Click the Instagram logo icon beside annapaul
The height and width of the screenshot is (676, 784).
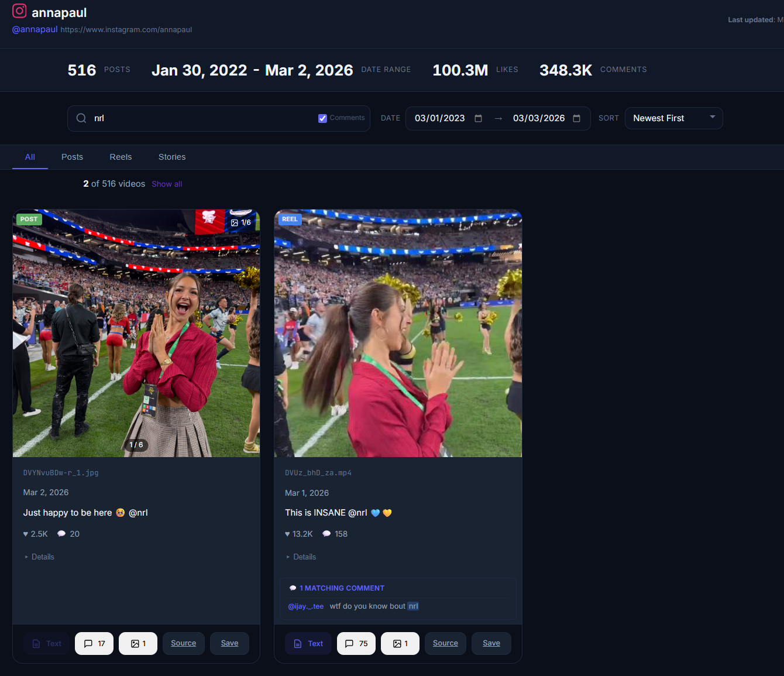click(x=19, y=11)
